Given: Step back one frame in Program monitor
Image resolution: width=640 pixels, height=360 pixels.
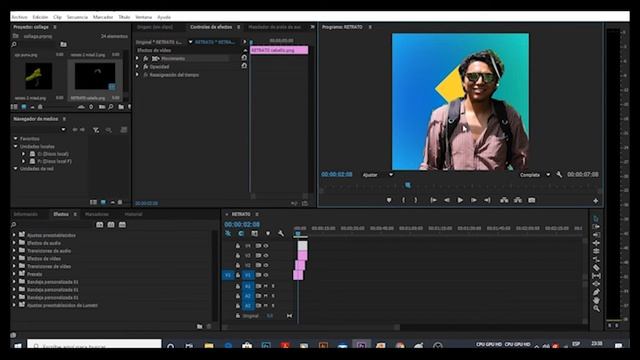Looking at the screenshot, I should (447, 200).
